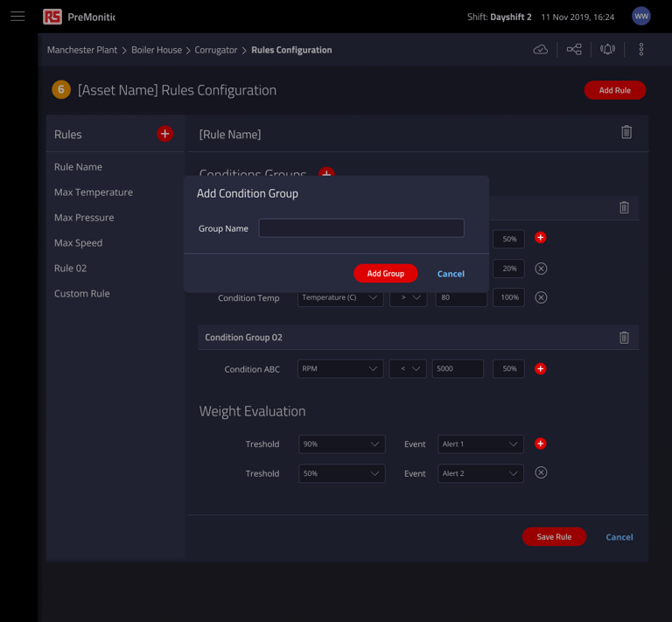Image resolution: width=672 pixels, height=622 pixels.
Task: Open the less-than operator dropdown
Action: point(408,368)
